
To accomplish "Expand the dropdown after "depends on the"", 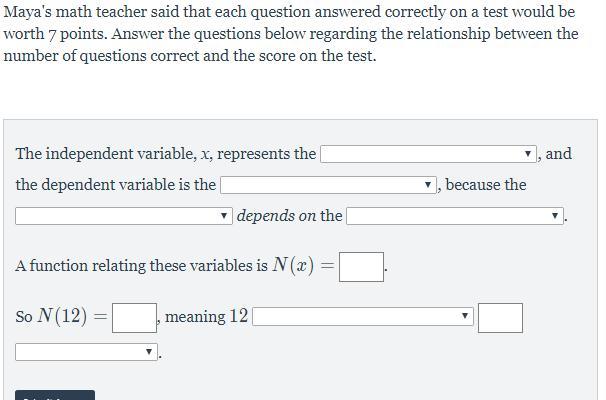I will click(x=455, y=216).
